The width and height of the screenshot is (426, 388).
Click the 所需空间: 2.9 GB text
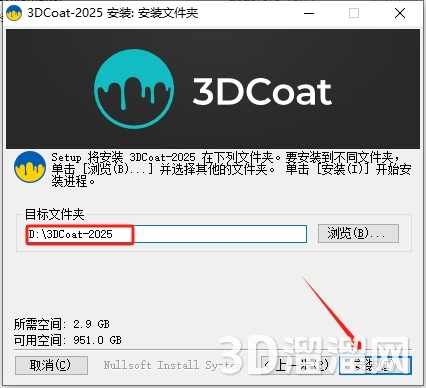tap(62, 324)
